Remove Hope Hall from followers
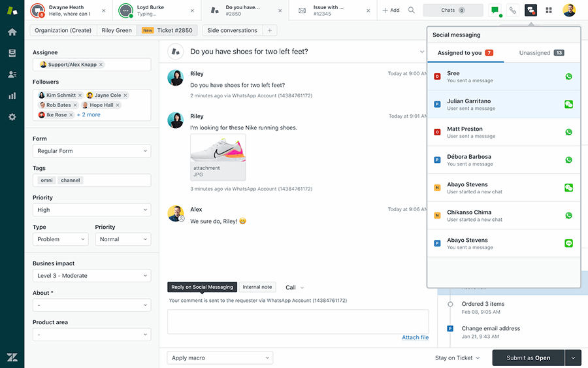Viewport: 588px width, 368px height. click(x=118, y=105)
